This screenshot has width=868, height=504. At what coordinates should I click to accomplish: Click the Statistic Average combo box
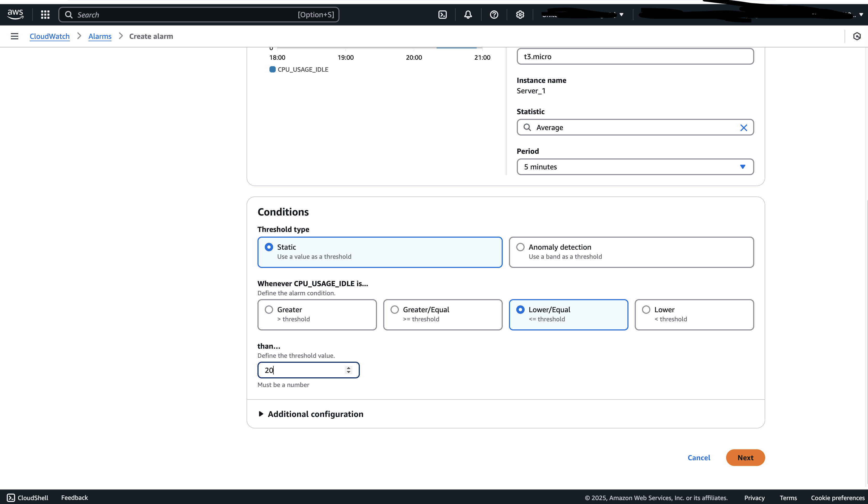[x=635, y=127]
